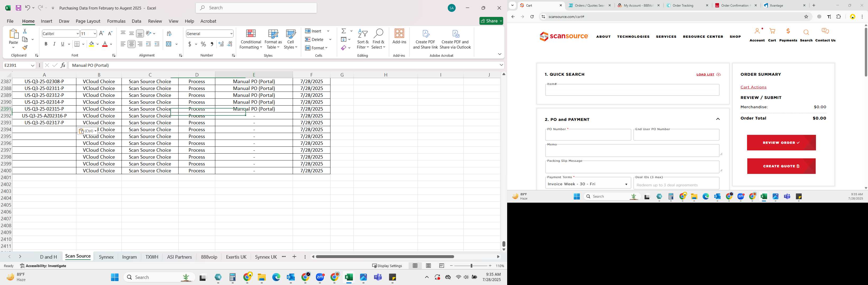The width and height of the screenshot is (868, 285).
Task: Open the General number format dropdown
Action: [x=231, y=34]
